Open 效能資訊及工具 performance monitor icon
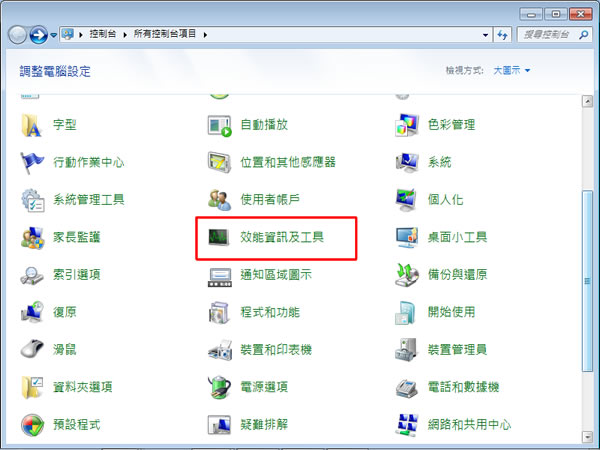This screenshot has height=450, width=600. pos(218,237)
